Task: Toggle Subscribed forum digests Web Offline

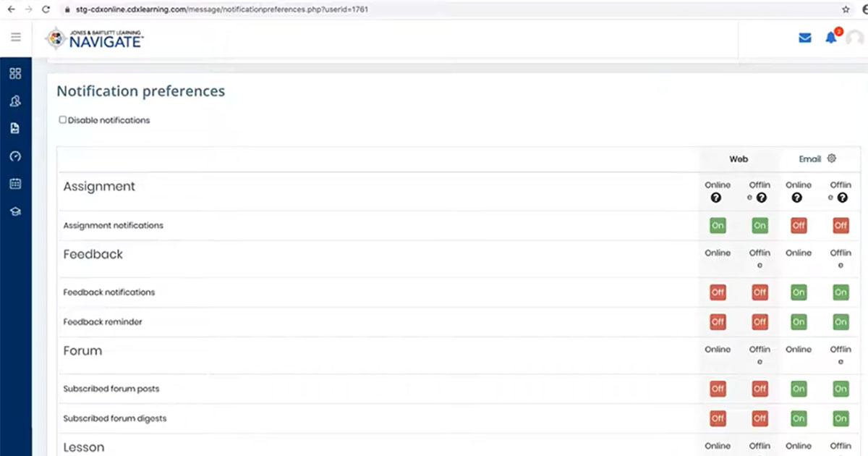Action: (x=759, y=418)
